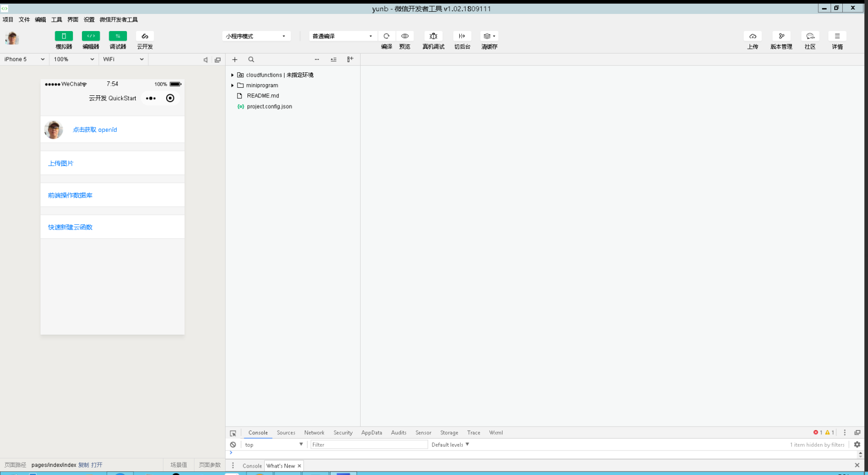Image resolution: width=868 pixels, height=475 pixels.
Task: Click the Preview (预览) eye icon
Action: click(405, 36)
